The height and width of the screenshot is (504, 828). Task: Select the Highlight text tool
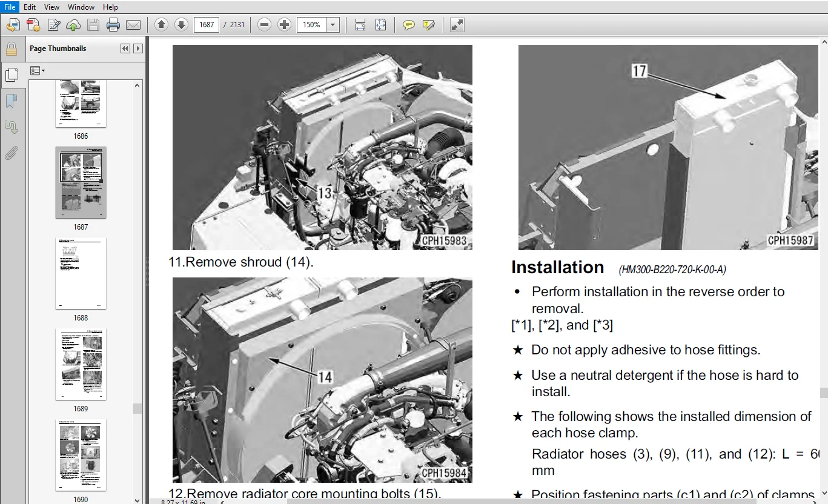pyautogui.click(x=428, y=25)
